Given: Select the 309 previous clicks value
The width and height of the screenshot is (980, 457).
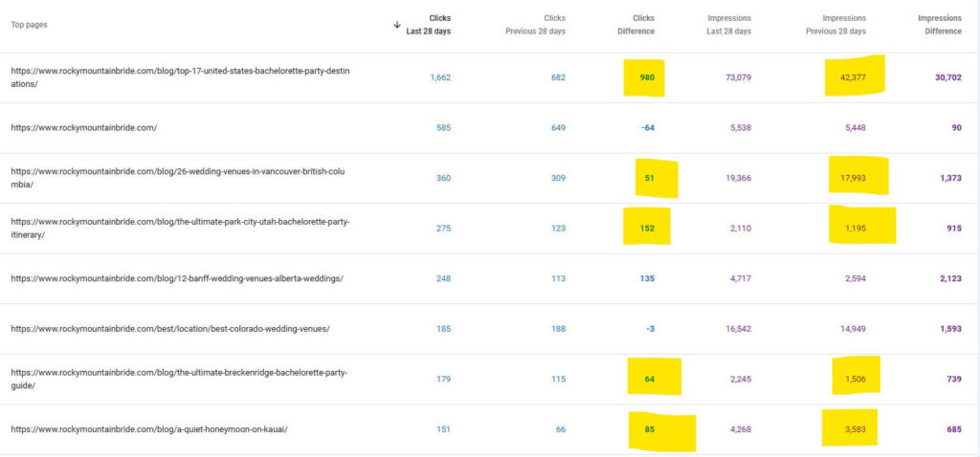Looking at the screenshot, I should 558,179.
